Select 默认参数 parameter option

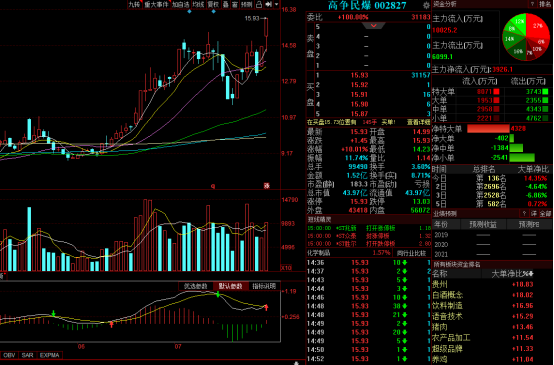point(230,286)
